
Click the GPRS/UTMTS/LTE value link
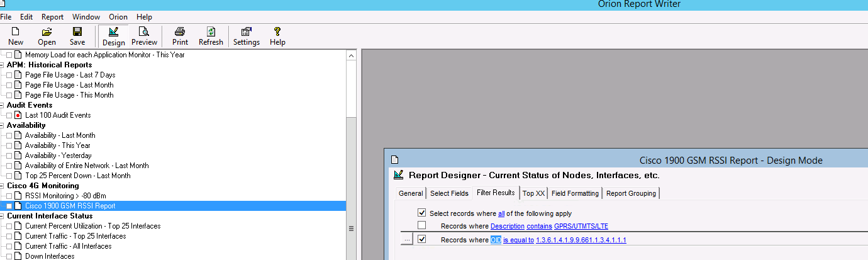(x=581, y=226)
